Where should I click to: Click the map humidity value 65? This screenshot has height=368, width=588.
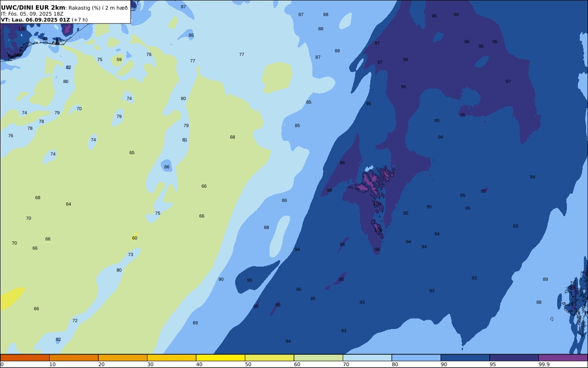(132, 153)
